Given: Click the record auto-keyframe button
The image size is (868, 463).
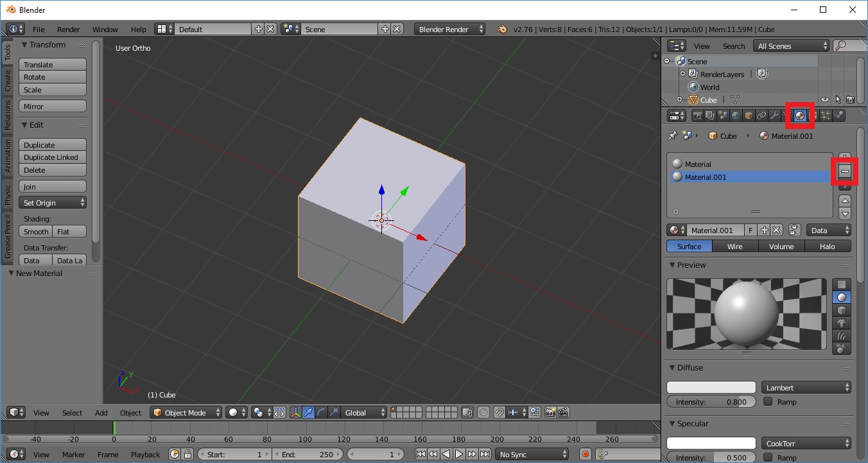Looking at the screenshot, I should (x=585, y=454).
